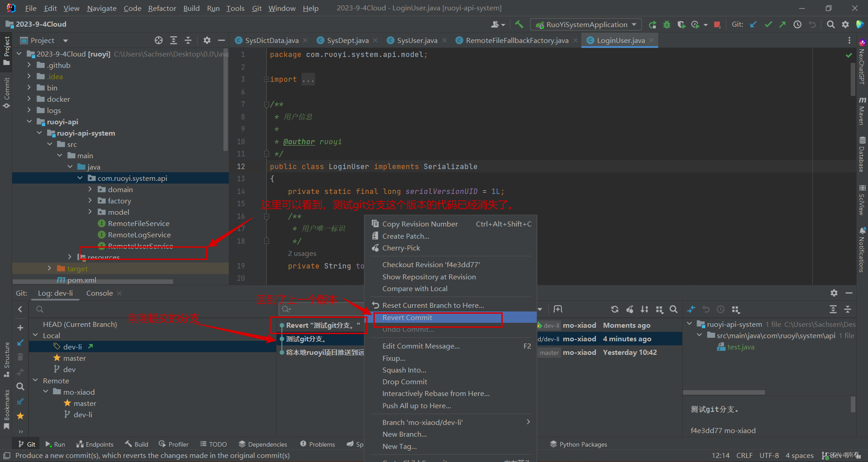Open Profiler tool window button

click(x=174, y=444)
